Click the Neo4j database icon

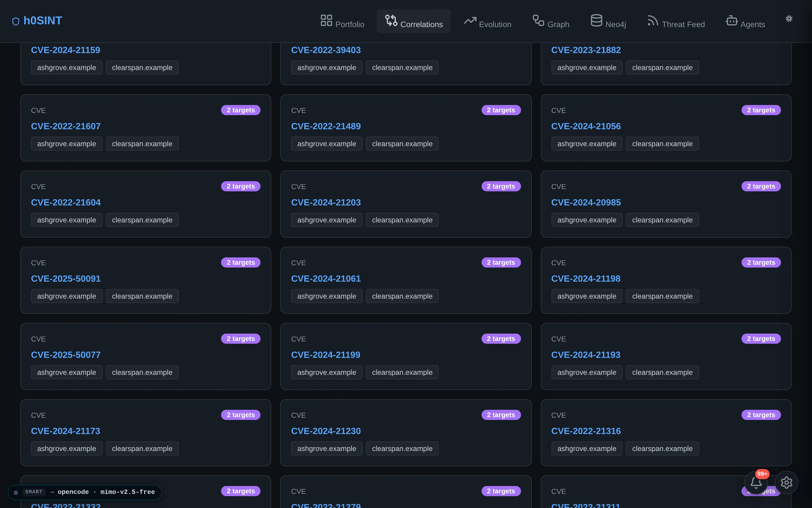(596, 20)
